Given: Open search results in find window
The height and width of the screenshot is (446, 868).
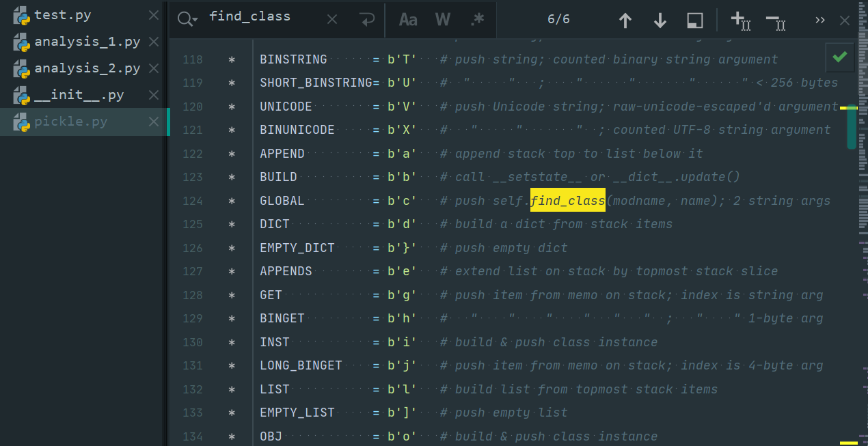Looking at the screenshot, I should tap(694, 20).
